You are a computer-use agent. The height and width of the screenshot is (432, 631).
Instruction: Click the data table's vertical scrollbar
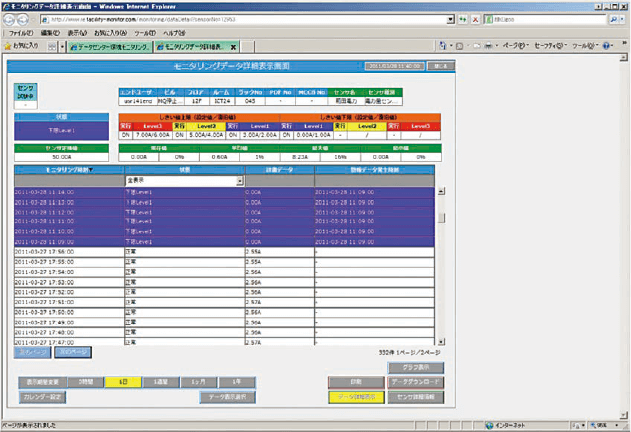coord(442,260)
